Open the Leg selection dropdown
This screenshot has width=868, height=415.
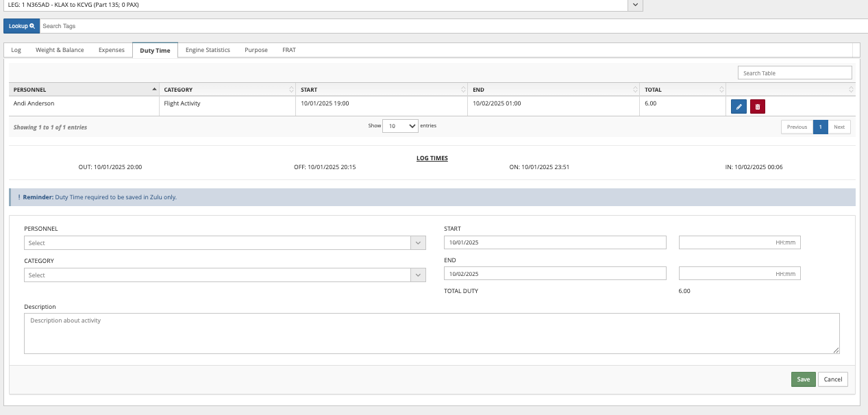pyautogui.click(x=635, y=5)
